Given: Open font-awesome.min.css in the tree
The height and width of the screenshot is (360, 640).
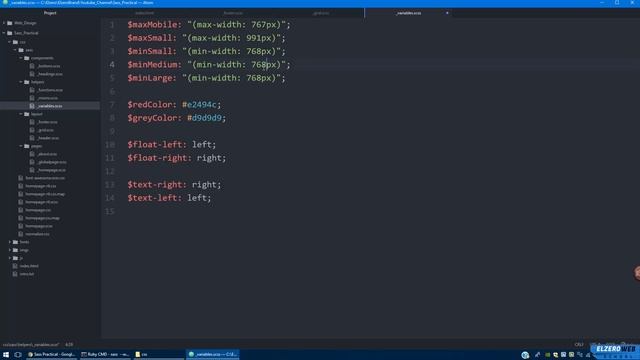Looking at the screenshot, I should pyautogui.click(x=45, y=178).
